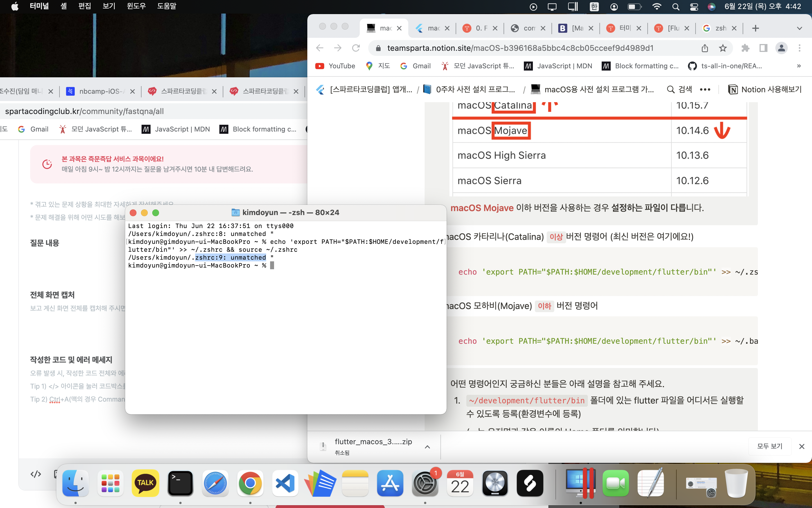
Task: Click macOS High Sierra table cell
Action: pyautogui.click(x=561, y=155)
